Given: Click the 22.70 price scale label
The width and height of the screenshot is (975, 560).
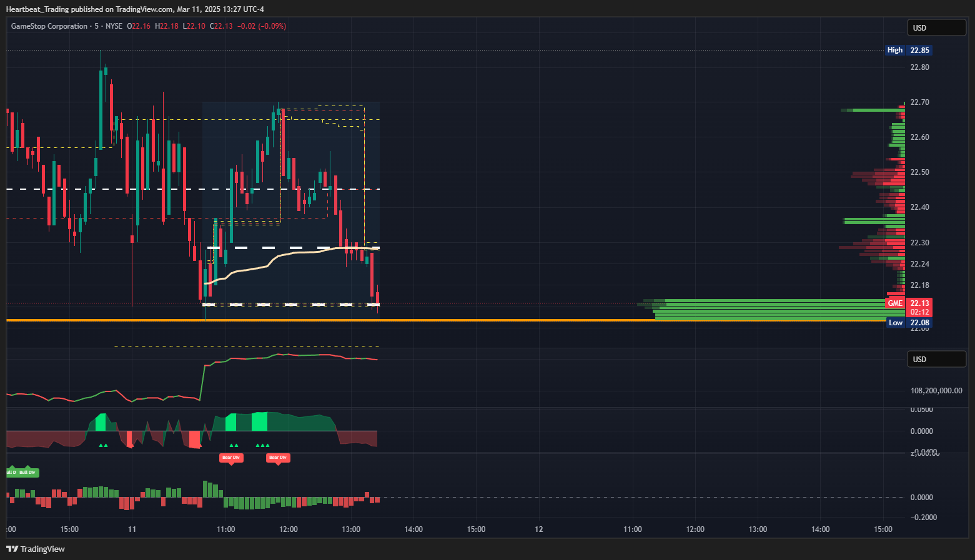Looking at the screenshot, I should click(x=919, y=102).
